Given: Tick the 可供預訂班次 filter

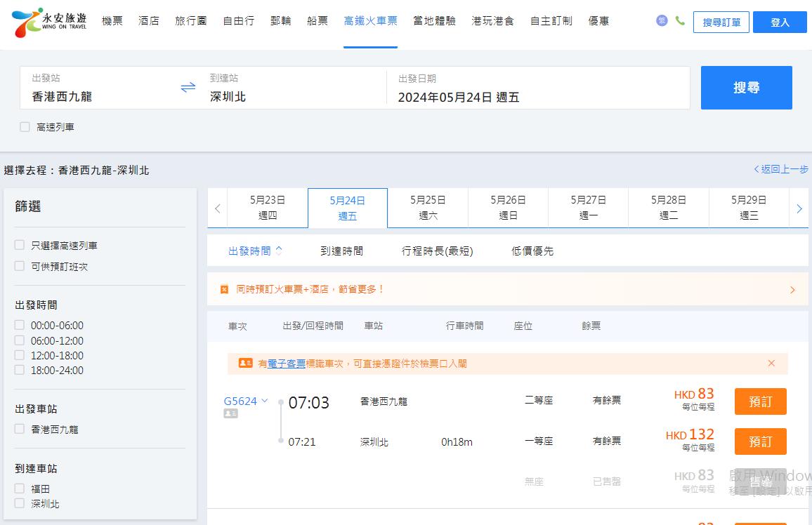Looking at the screenshot, I should point(20,266).
